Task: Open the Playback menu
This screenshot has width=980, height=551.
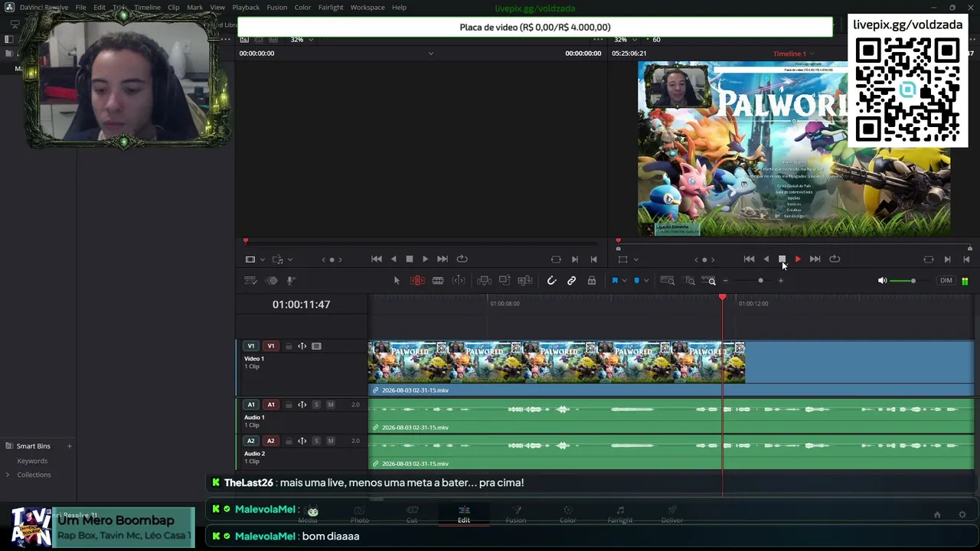Action: [246, 8]
